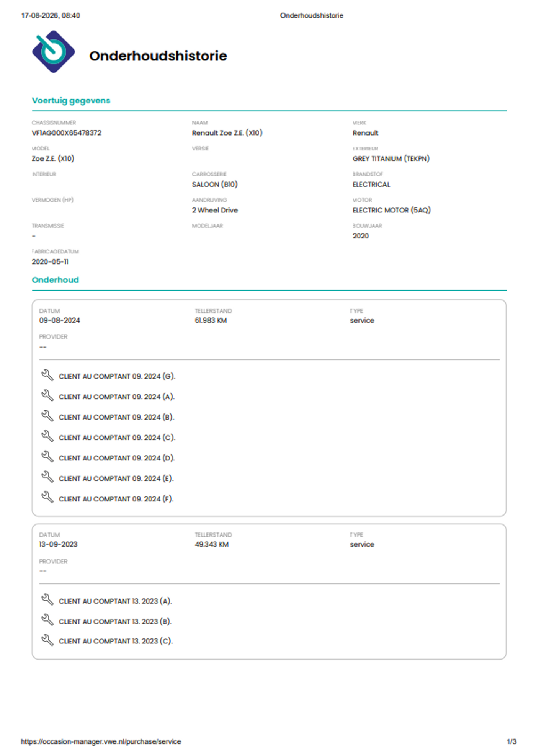
Task: Click the CLIENT AU COMPTANT 13. 2023 (C) entry
Action: 116,641
